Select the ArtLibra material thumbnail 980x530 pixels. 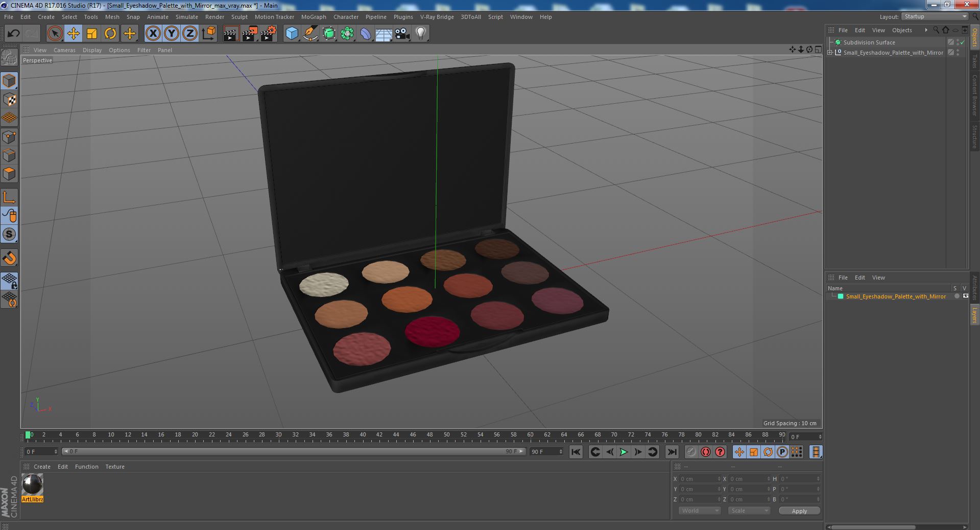pyautogui.click(x=33, y=488)
